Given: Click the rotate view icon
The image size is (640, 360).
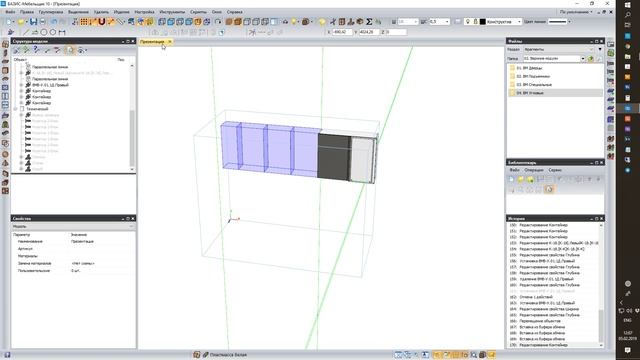Looking at the screenshot, I should click(x=218, y=22).
